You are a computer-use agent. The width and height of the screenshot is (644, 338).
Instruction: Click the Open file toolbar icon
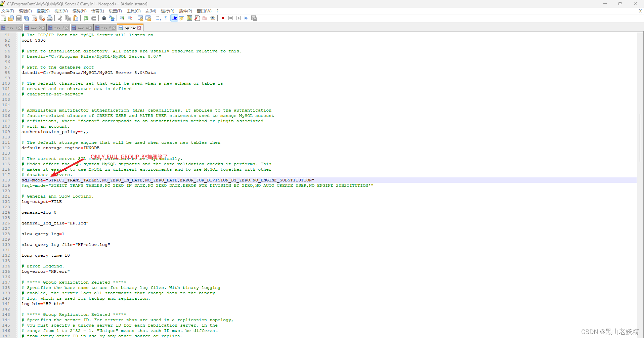(x=11, y=18)
